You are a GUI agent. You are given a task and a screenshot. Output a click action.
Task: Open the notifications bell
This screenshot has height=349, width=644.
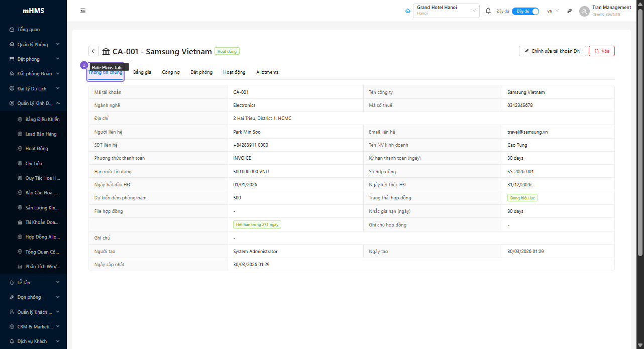488,11
